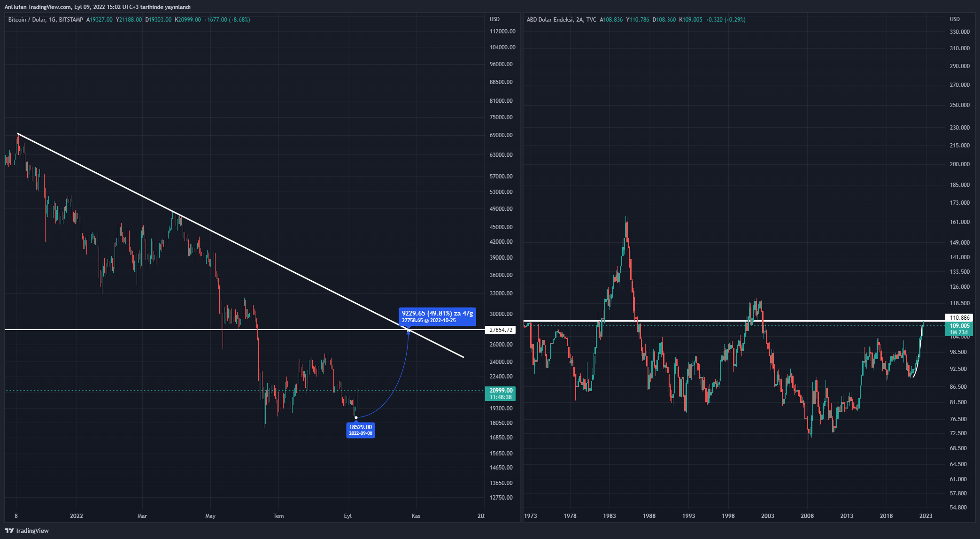Click the 27854.72 horizontal line price label

point(500,330)
